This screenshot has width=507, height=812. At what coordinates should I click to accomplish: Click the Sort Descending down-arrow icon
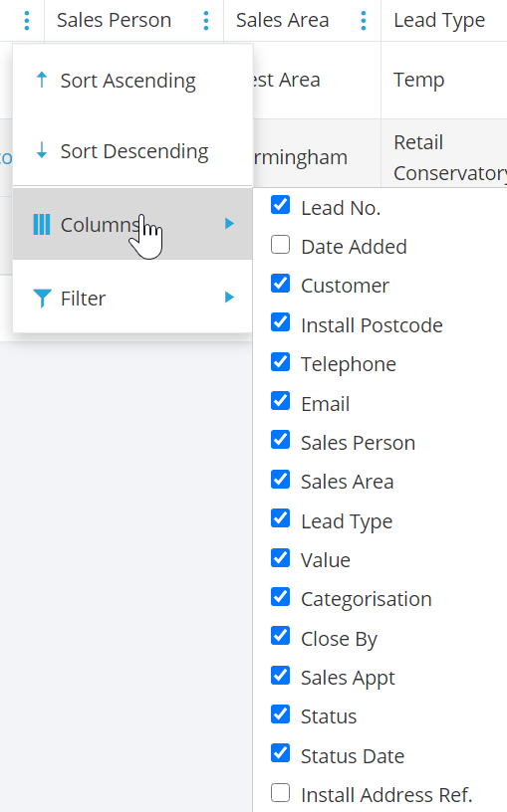[x=42, y=150]
